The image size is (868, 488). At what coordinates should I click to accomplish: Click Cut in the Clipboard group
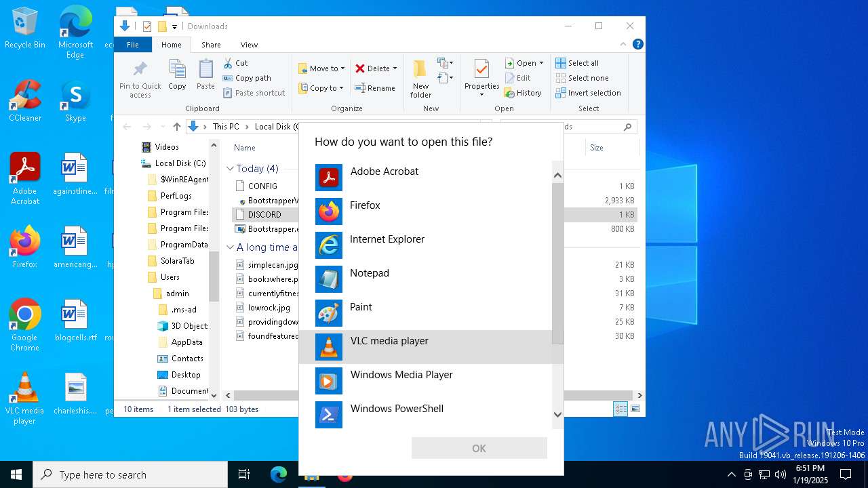(236, 63)
